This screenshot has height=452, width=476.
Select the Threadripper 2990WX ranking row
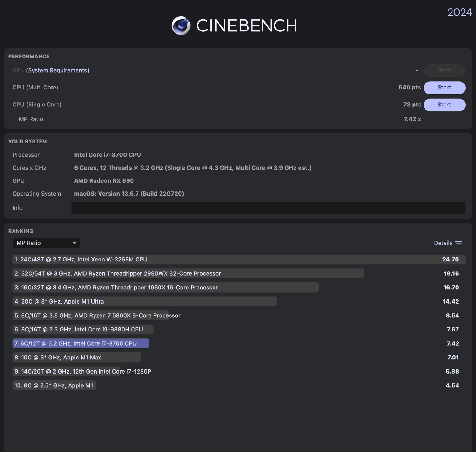(x=239, y=273)
